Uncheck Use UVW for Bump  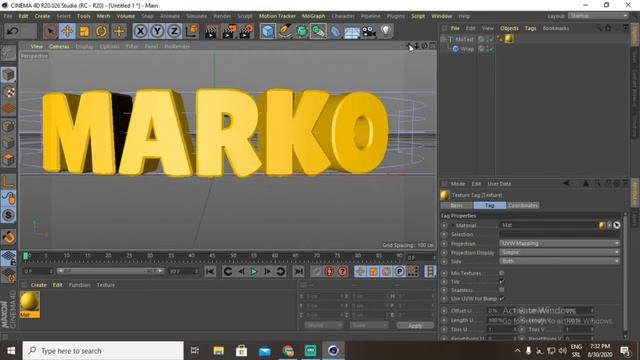[x=502, y=299]
